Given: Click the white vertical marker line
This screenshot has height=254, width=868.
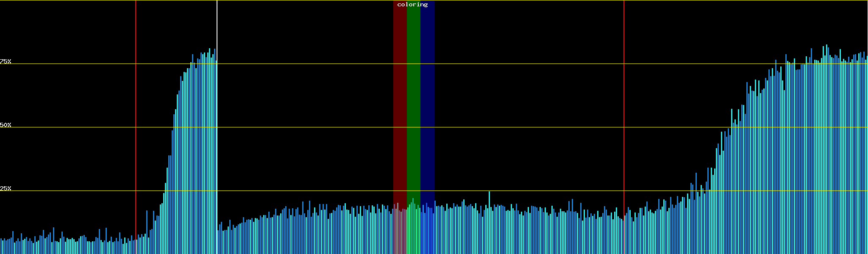Looking at the screenshot, I should [x=217, y=25].
